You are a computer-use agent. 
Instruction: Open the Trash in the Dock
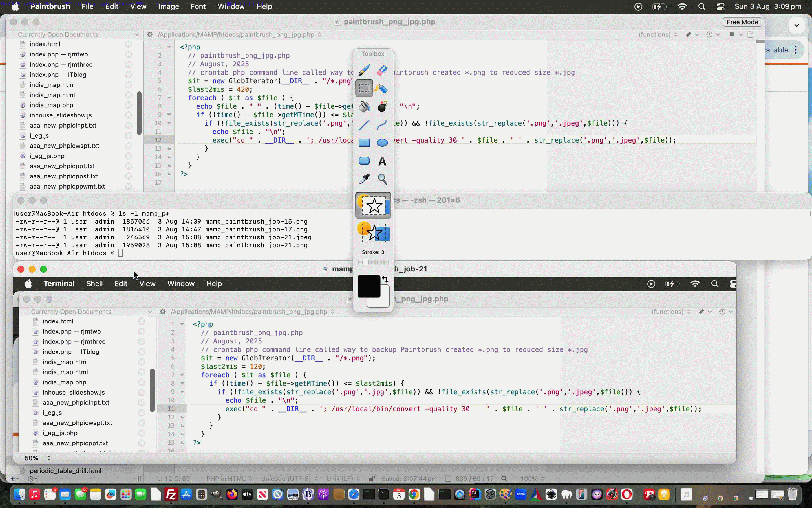tap(792, 494)
